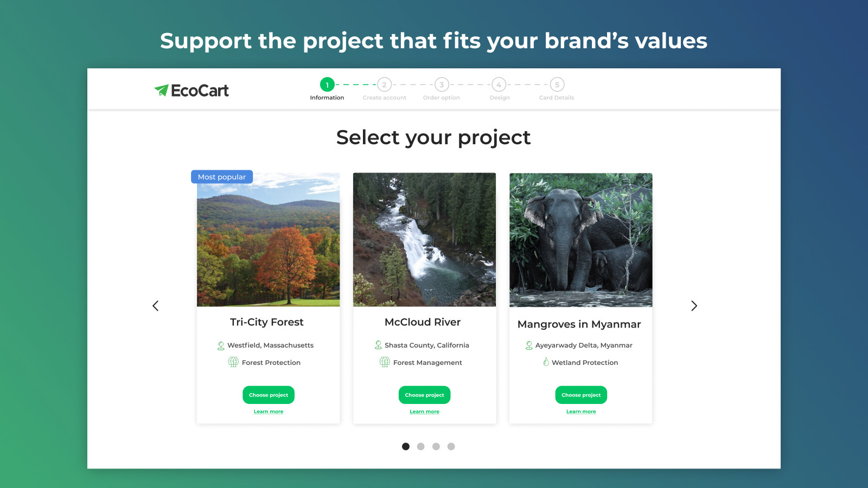868x488 pixels.
Task: Go to step 2 Create account
Action: coord(384,85)
